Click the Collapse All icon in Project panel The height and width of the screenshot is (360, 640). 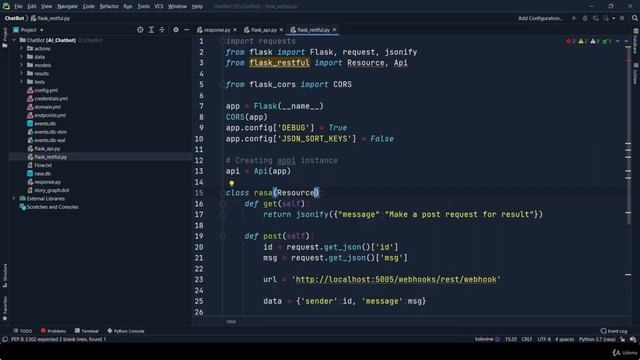click(x=162, y=30)
